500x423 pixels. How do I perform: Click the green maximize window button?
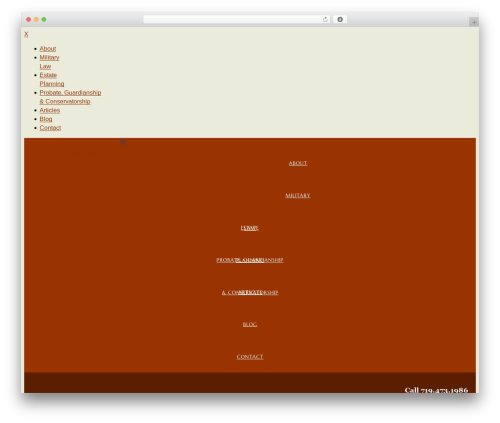click(x=44, y=19)
